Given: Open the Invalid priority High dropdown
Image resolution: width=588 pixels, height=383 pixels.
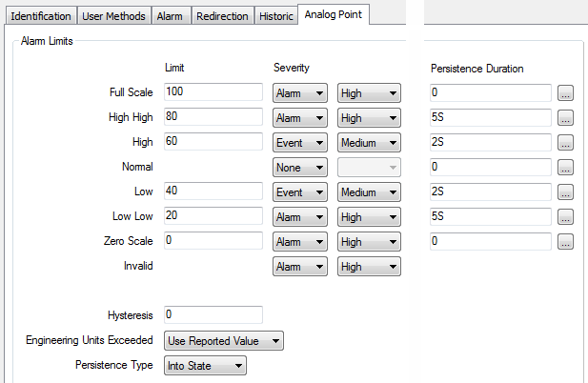Looking at the screenshot, I should click(369, 267).
